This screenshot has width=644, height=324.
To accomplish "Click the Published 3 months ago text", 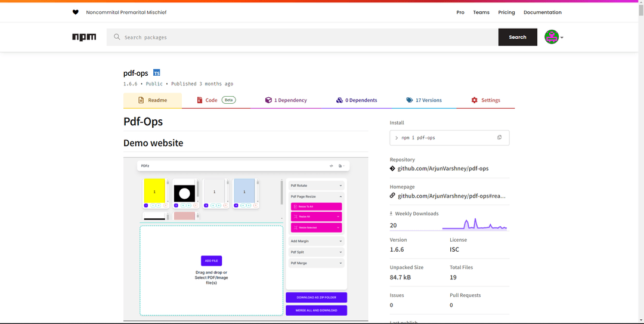I will click(x=202, y=84).
